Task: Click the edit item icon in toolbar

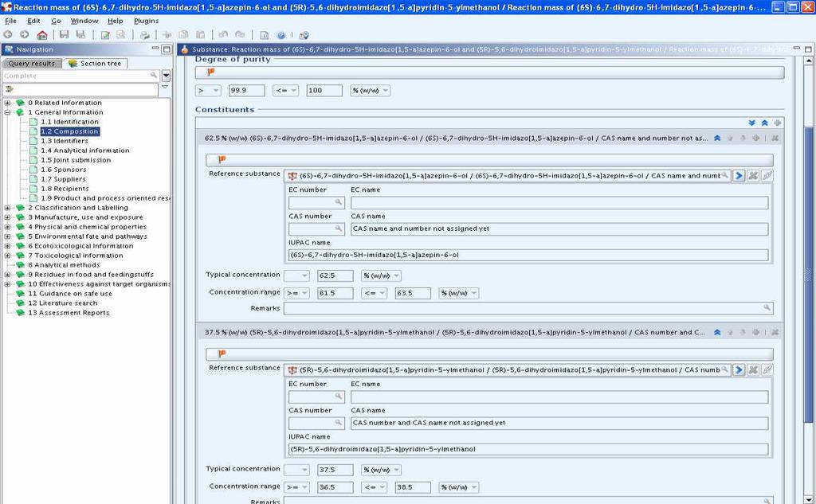Action: pos(105,35)
